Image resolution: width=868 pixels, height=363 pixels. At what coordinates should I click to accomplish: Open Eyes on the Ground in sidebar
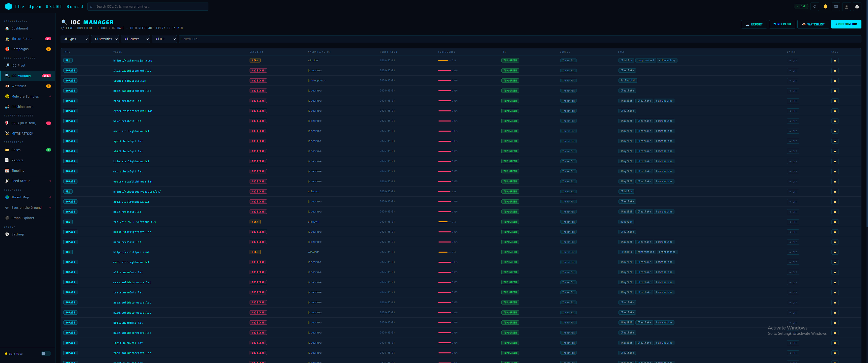point(28,208)
